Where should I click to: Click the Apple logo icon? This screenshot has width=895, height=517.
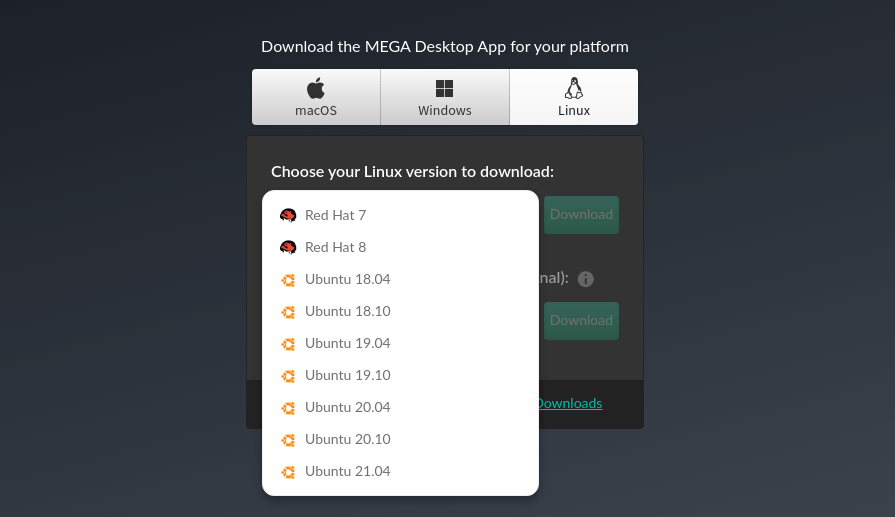click(316, 88)
